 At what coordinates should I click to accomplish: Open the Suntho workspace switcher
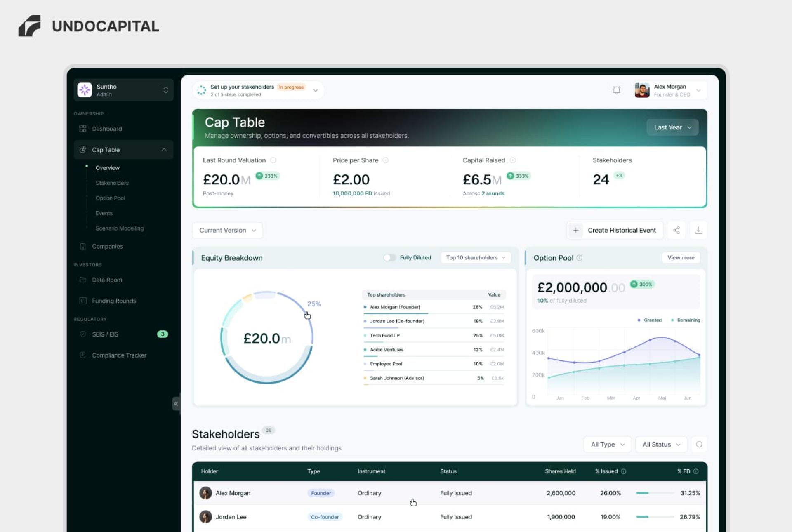coord(124,90)
